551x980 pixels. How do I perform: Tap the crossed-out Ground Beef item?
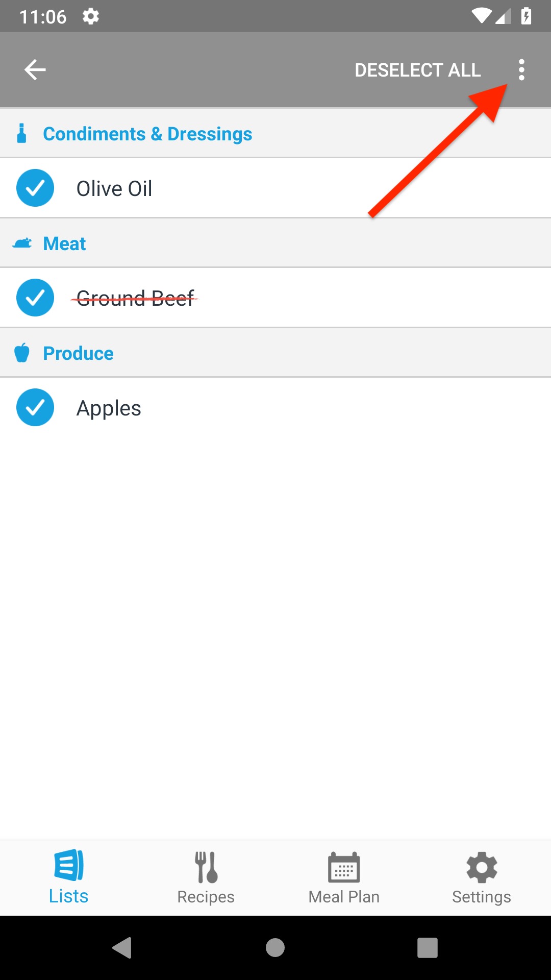(x=135, y=298)
